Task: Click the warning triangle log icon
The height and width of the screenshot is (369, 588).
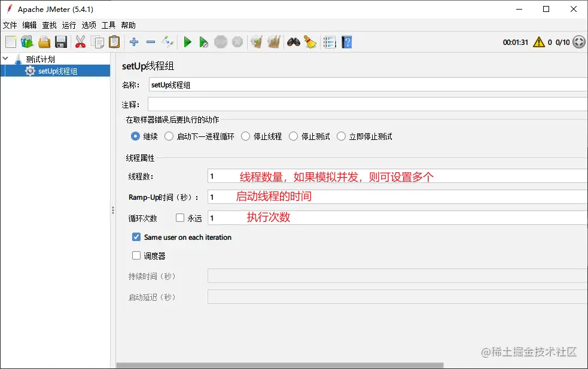Action: 539,42
